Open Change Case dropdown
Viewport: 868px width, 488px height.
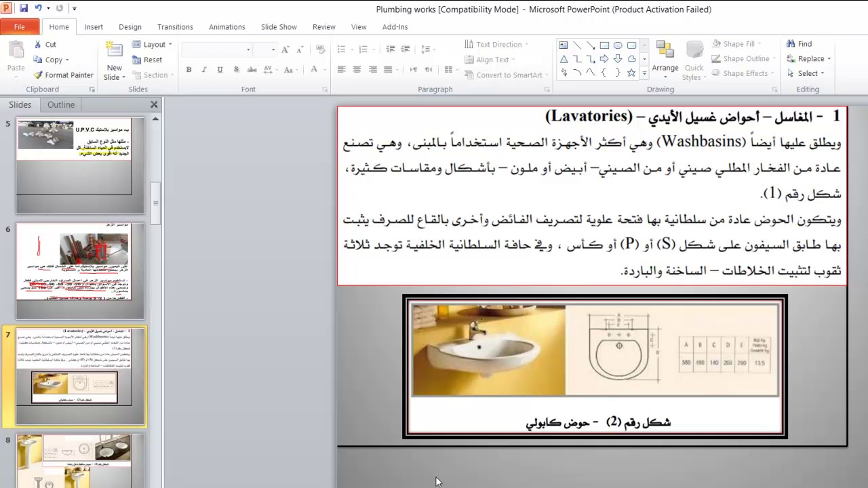[x=292, y=70]
